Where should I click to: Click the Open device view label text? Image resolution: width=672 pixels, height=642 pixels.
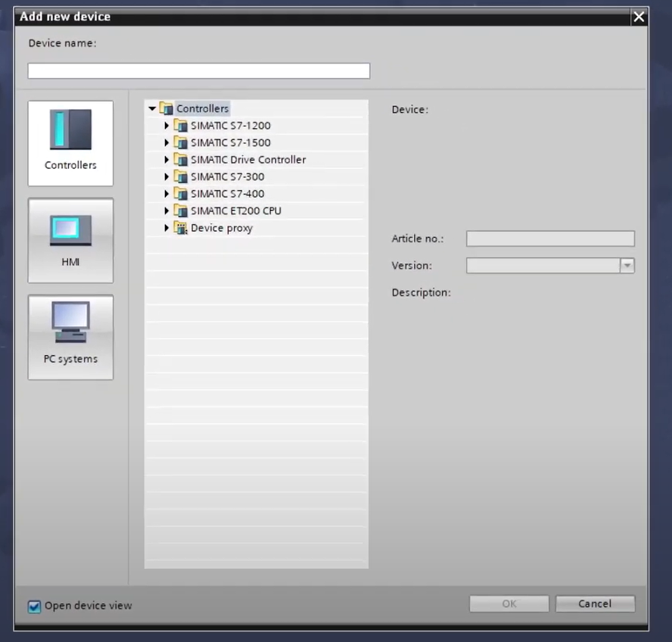[x=88, y=606]
